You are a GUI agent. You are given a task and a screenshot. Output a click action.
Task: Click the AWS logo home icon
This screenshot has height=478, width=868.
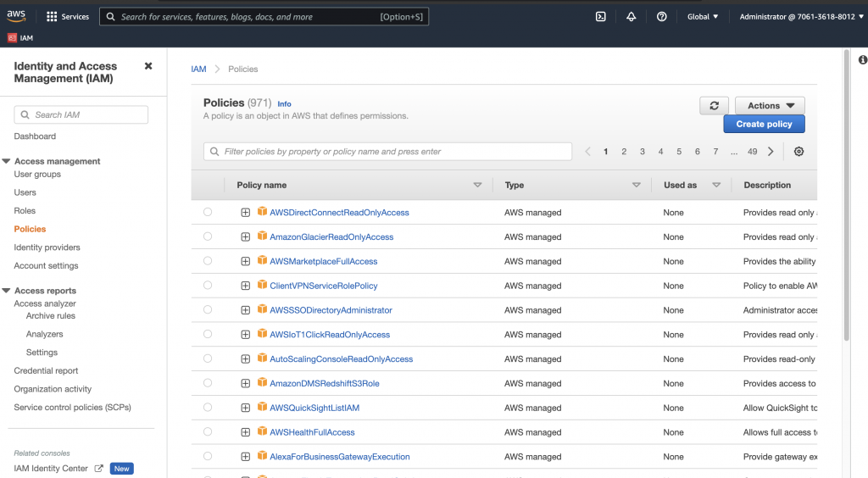pos(17,16)
